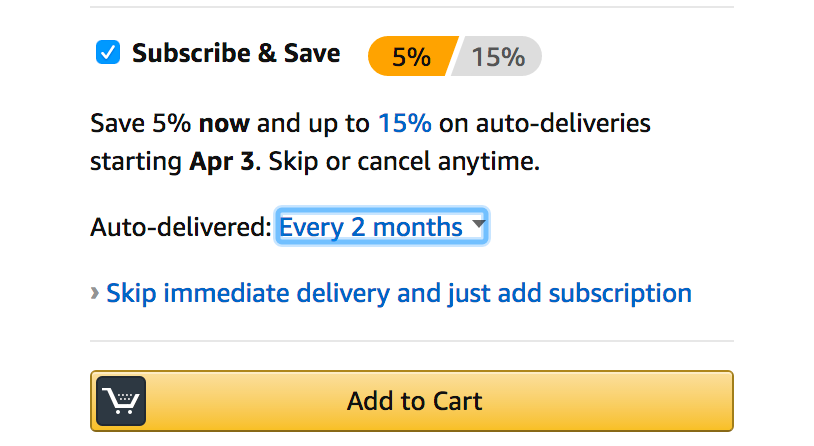This screenshot has height=446, width=814.
Task: Click the Skip immediate delivery and just add subscription link
Action: tap(399, 293)
